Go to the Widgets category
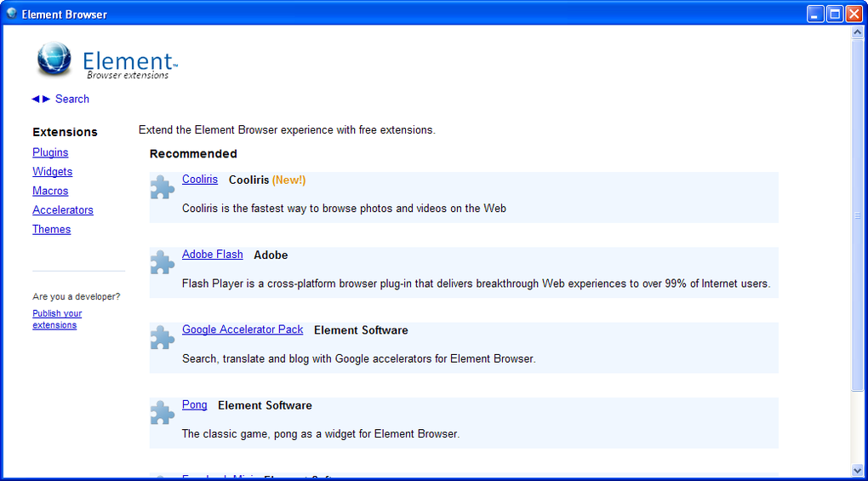Screen dimensions: 868x481 coord(52,171)
